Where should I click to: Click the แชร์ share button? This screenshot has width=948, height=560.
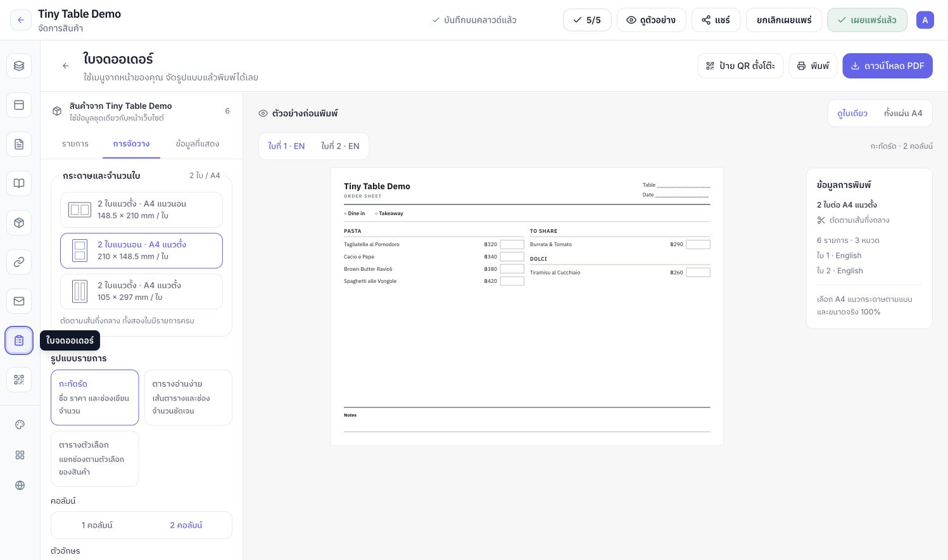716,20
